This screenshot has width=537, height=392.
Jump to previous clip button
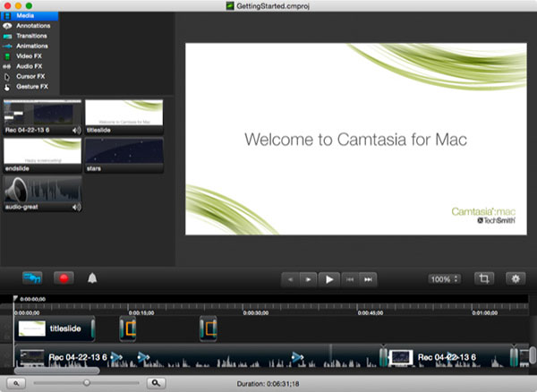[350, 280]
